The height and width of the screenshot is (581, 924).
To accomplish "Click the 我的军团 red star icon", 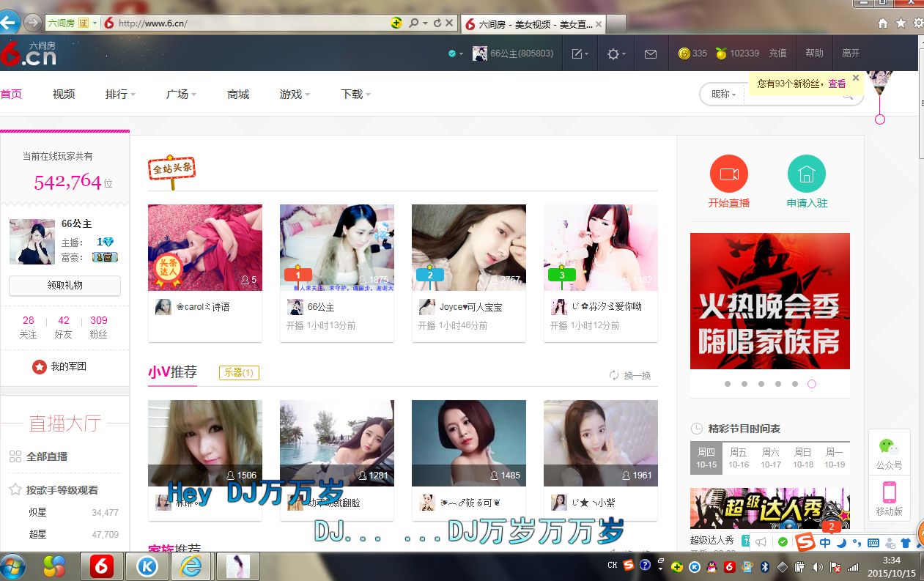I will coord(40,366).
